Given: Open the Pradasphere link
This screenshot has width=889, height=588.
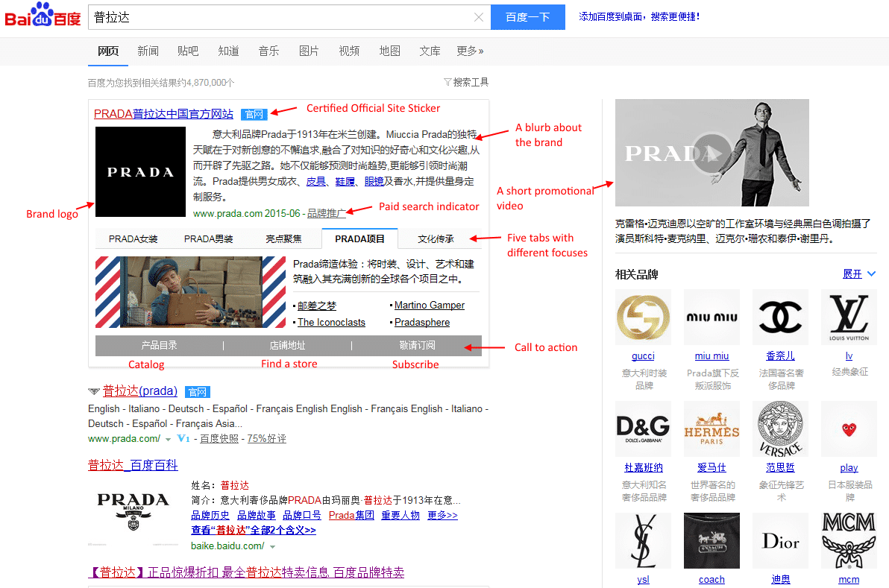Looking at the screenshot, I should [422, 323].
